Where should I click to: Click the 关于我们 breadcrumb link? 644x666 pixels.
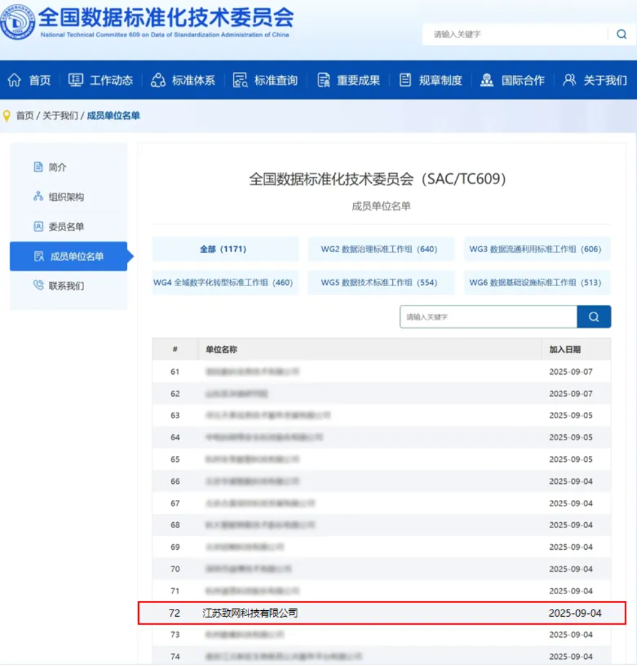pyautogui.click(x=60, y=115)
